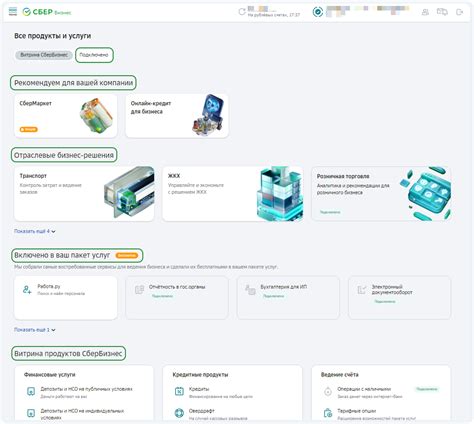Click the ЖКХ building illustration

[x=279, y=194]
